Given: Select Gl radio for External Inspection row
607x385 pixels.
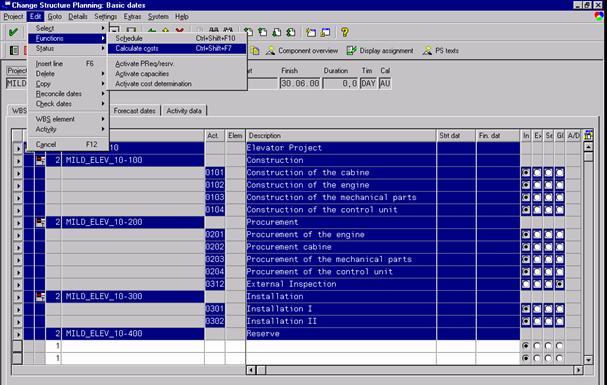Looking at the screenshot, I should pos(559,284).
